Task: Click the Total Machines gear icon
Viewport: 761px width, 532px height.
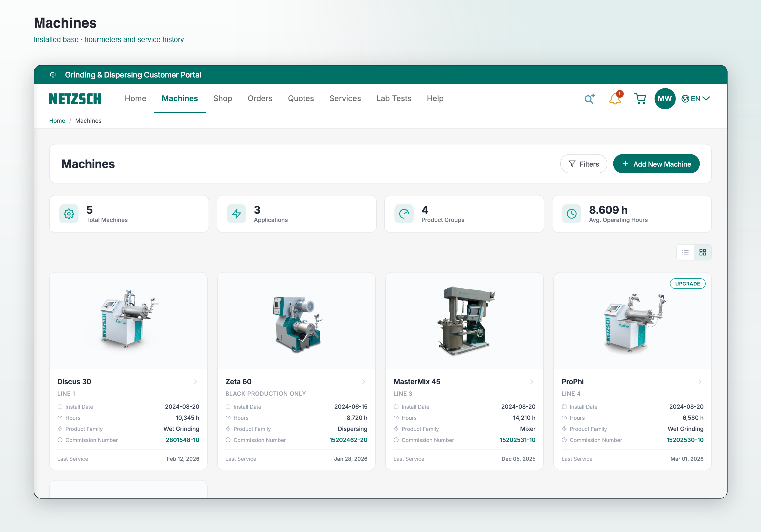Action: pyautogui.click(x=69, y=214)
